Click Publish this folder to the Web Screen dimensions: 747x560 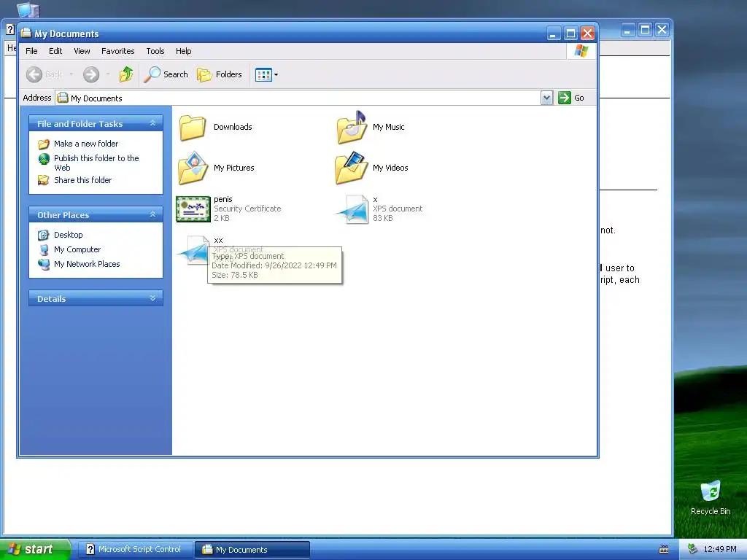(x=96, y=163)
